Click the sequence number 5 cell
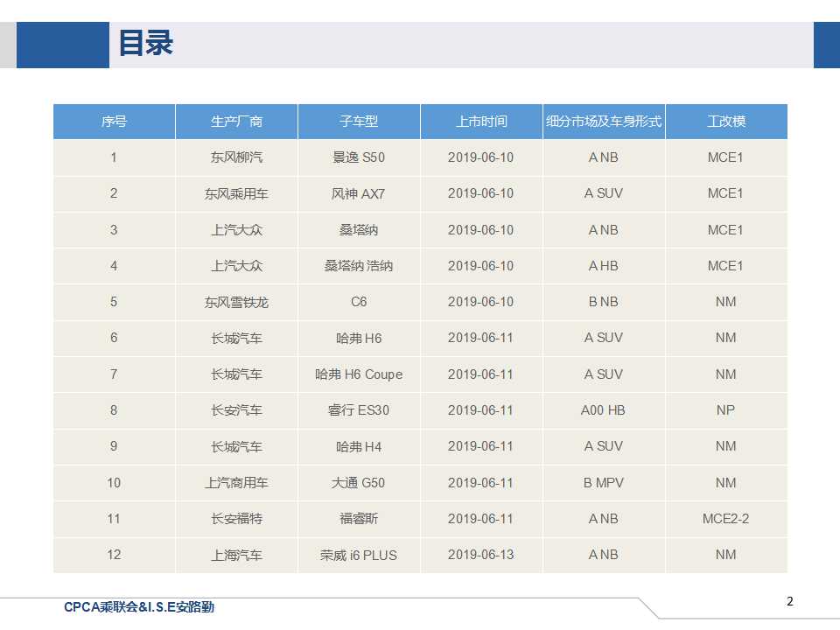The height and width of the screenshot is (630, 840). (x=114, y=302)
